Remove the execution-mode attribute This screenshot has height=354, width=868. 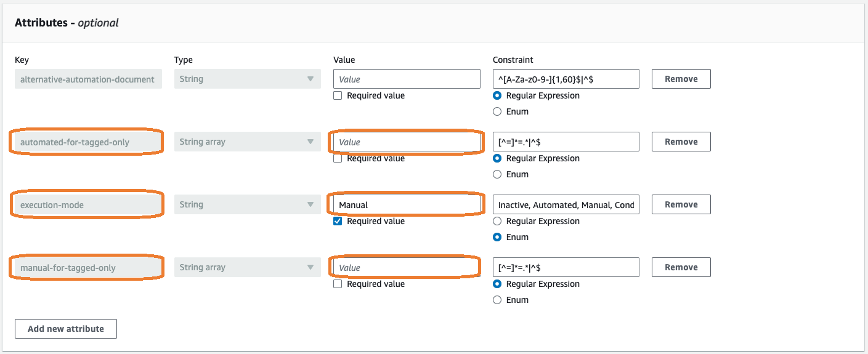(681, 204)
